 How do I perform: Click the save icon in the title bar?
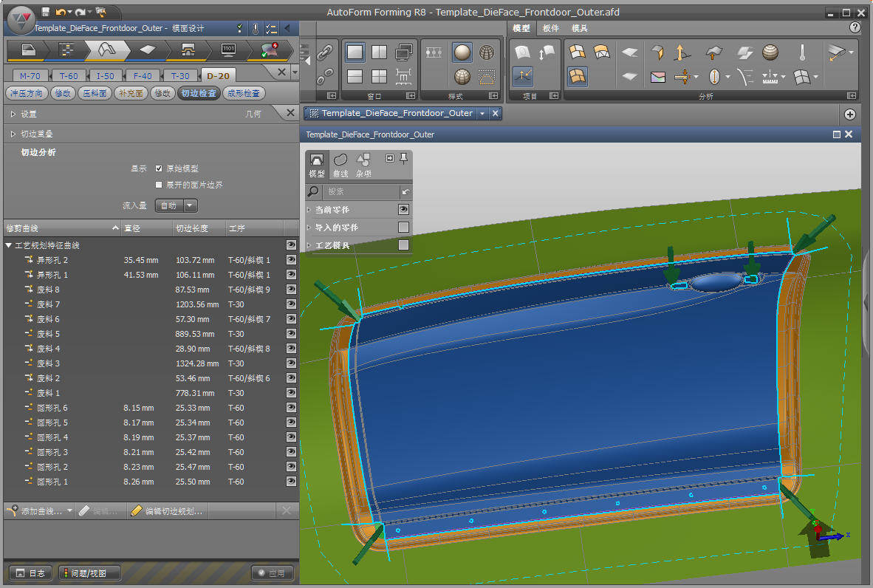[46, 12]
